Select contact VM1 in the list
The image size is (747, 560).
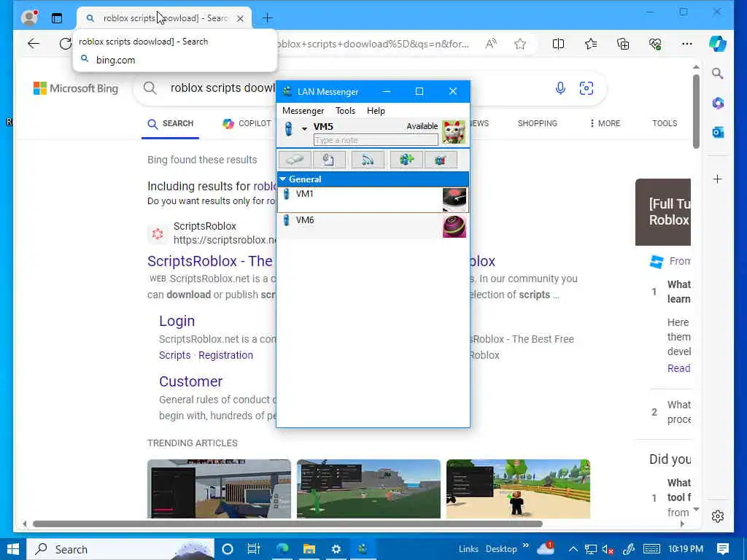pyautogui.click(x=373, y=200)
